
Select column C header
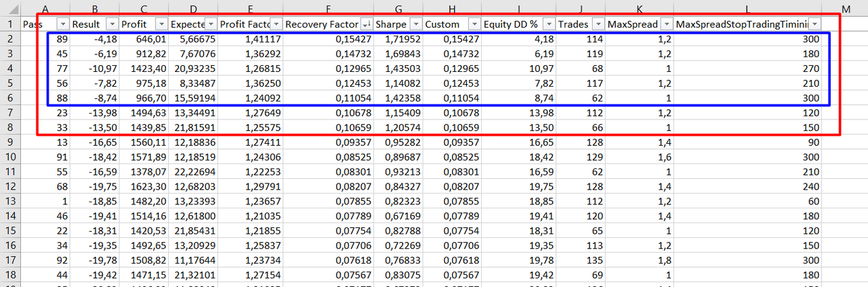[x=143, y=9]
